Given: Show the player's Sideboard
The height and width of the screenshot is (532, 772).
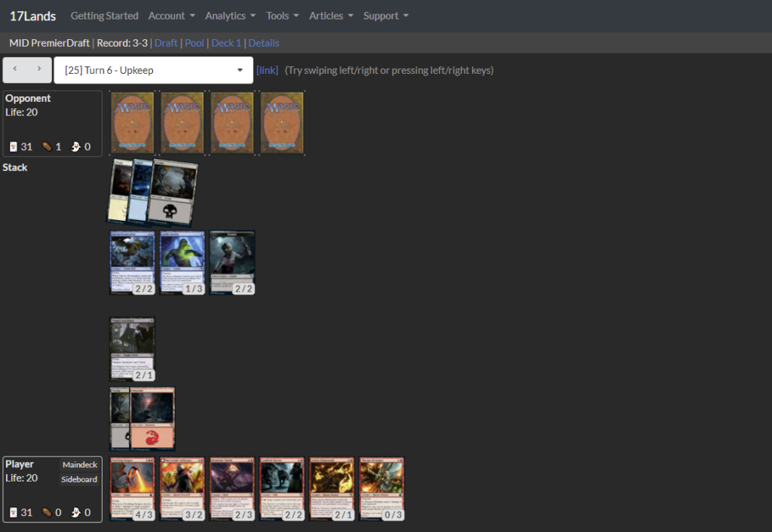Looking at the screenshot, I should (79, 479).
